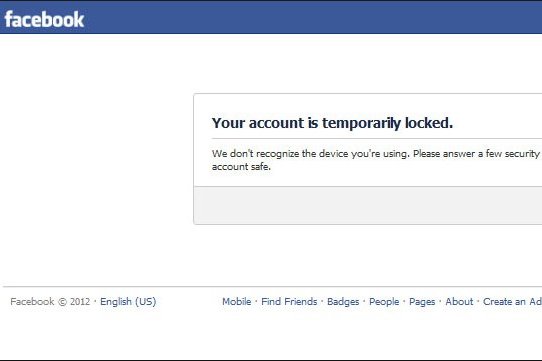542x361 pixels.
Task: Visit the Pages footer link
Action: tap(422, 302)
